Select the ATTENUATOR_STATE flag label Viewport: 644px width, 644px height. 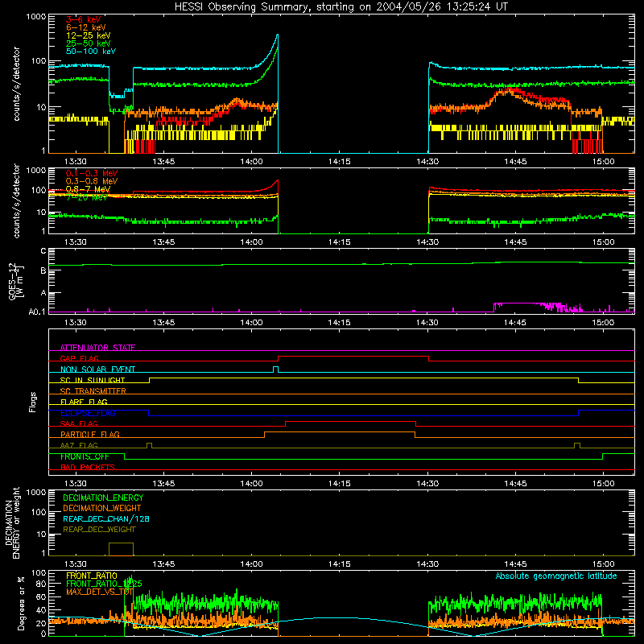[x=97, y=348]
